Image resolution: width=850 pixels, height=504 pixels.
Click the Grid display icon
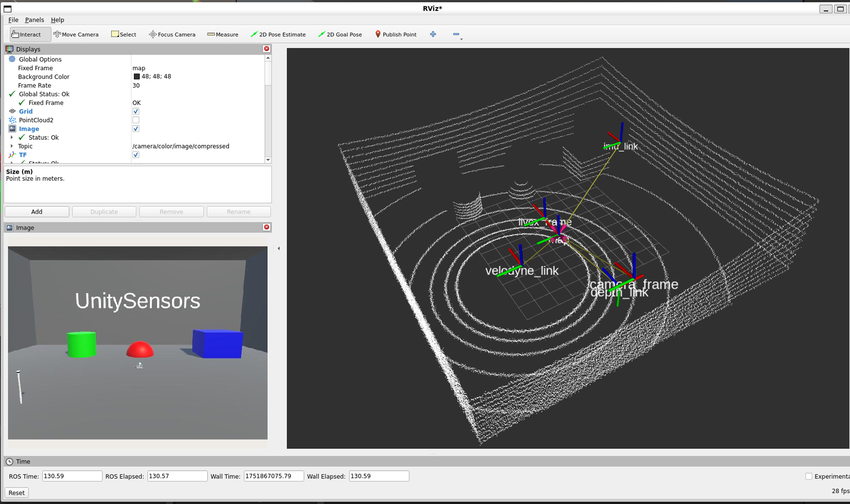tap(12, 111)
